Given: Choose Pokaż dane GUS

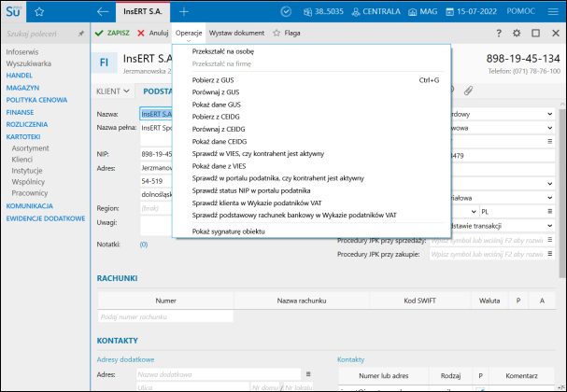Looking at the screenshot, I should coord(216,105).
